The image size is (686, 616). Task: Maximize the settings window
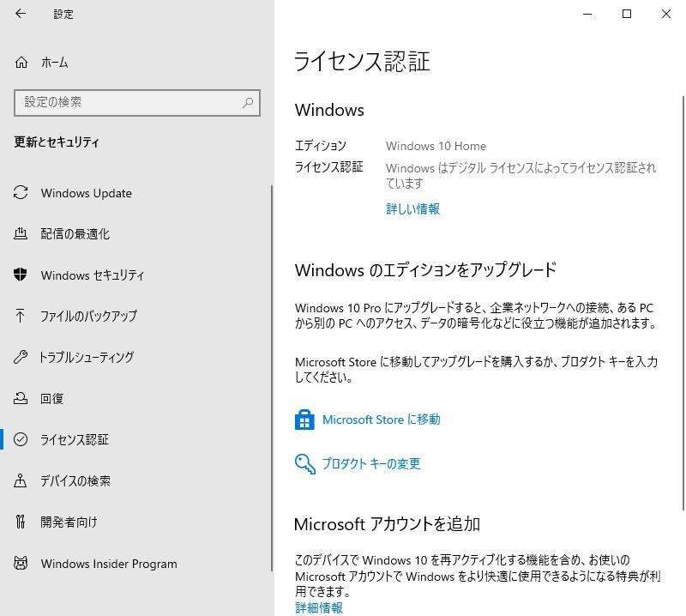coord(627,14)
